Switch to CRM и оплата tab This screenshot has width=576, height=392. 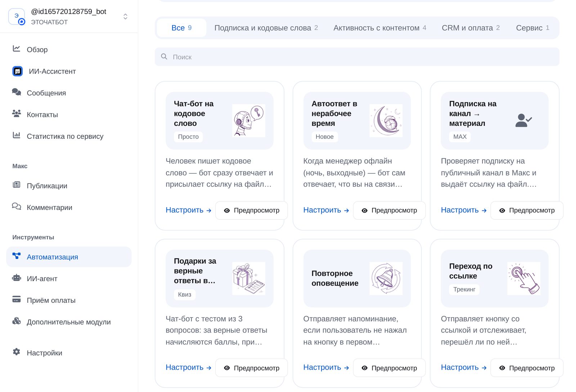(x=471, y=28)
